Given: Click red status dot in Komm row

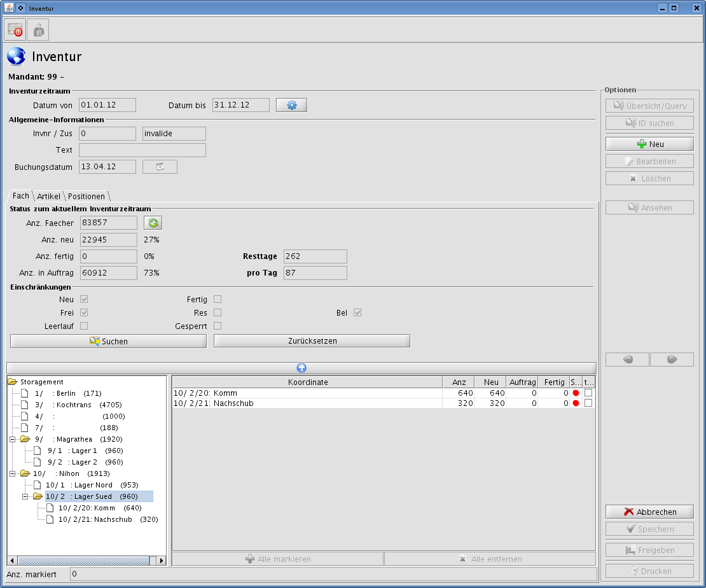Looking at the screenshot, I should tap(576, 393).
